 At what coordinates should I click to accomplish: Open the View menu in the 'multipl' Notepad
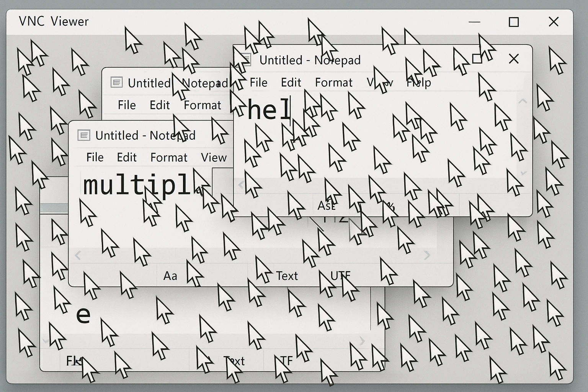click(214, 157)
